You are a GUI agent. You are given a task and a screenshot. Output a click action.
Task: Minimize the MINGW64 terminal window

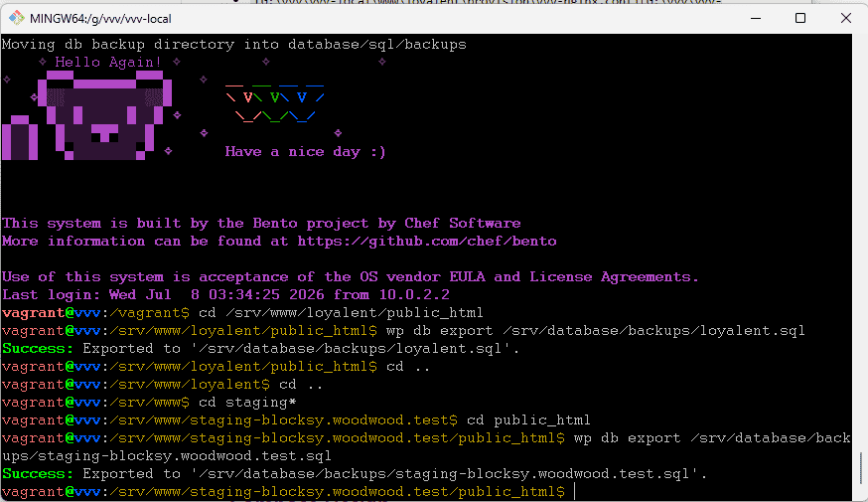click(x=756, y=18)
